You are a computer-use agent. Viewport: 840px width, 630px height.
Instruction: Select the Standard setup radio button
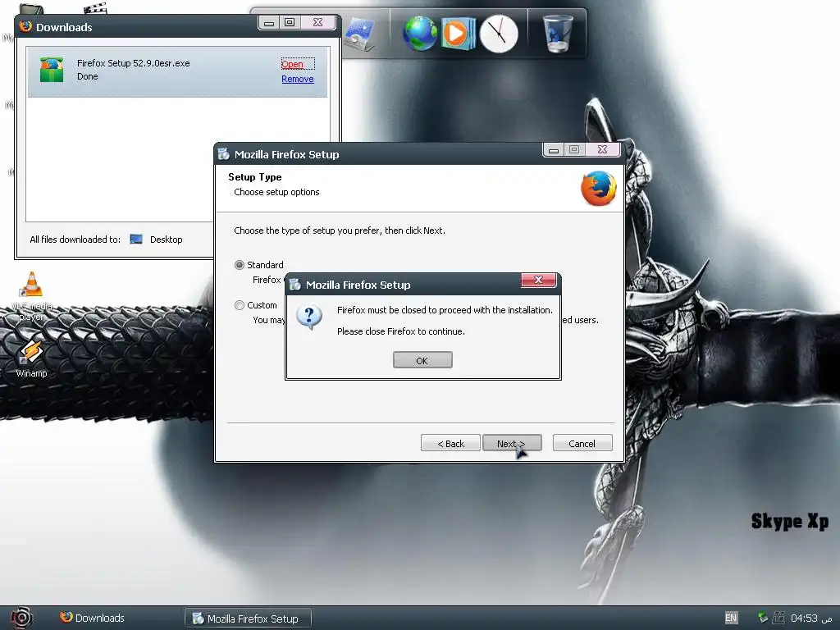[x=240, y=265]
